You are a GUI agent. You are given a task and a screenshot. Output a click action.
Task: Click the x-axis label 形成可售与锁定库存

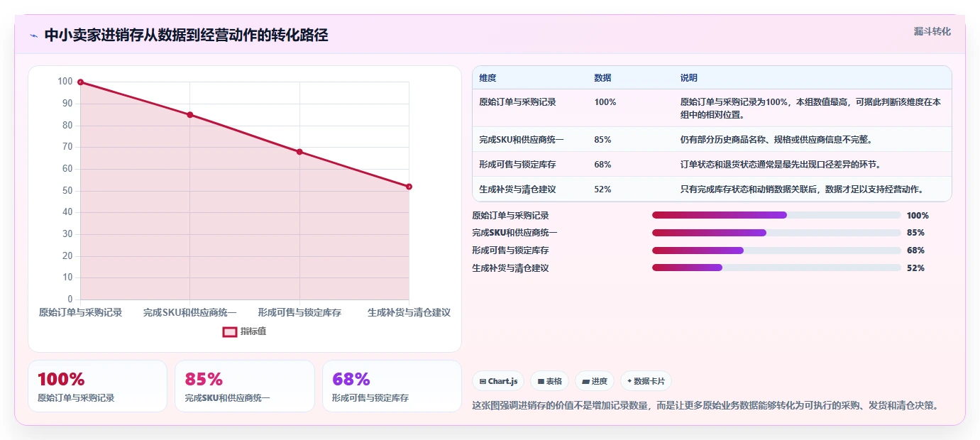pyautogui.click(x=299, y=312)
